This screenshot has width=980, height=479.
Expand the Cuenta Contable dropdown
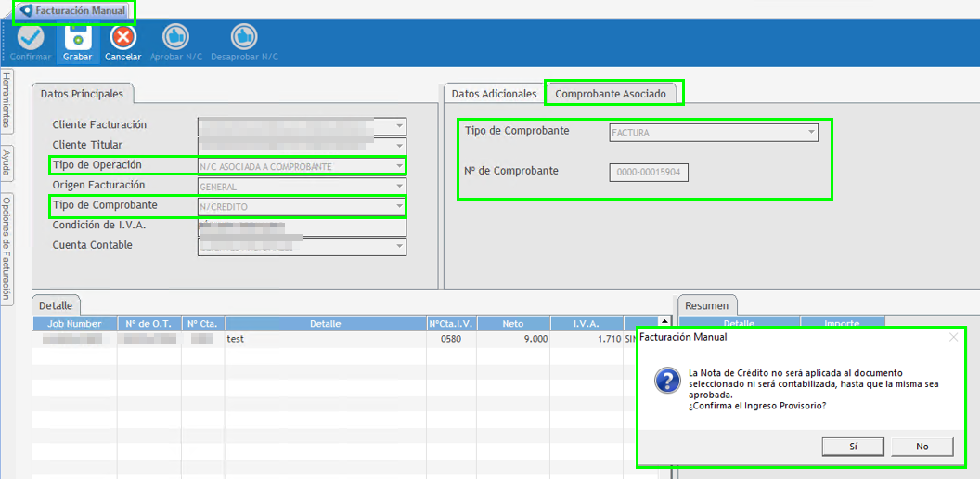coord(399,246)
